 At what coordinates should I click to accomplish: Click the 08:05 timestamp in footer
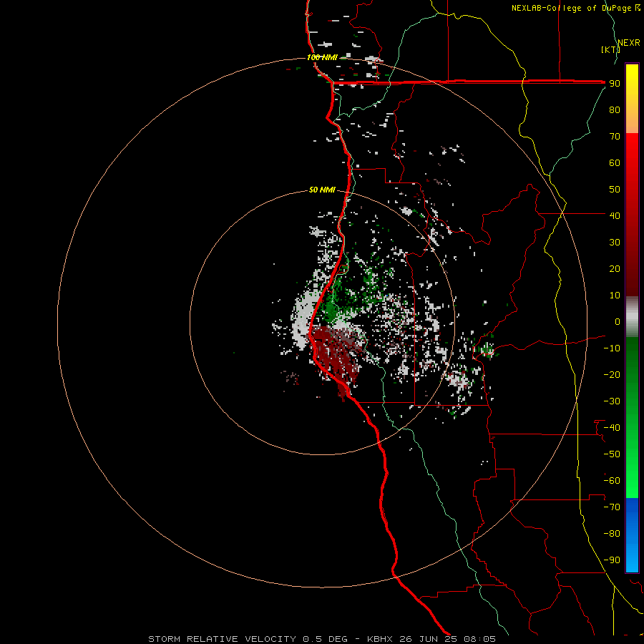coord(479,639)
